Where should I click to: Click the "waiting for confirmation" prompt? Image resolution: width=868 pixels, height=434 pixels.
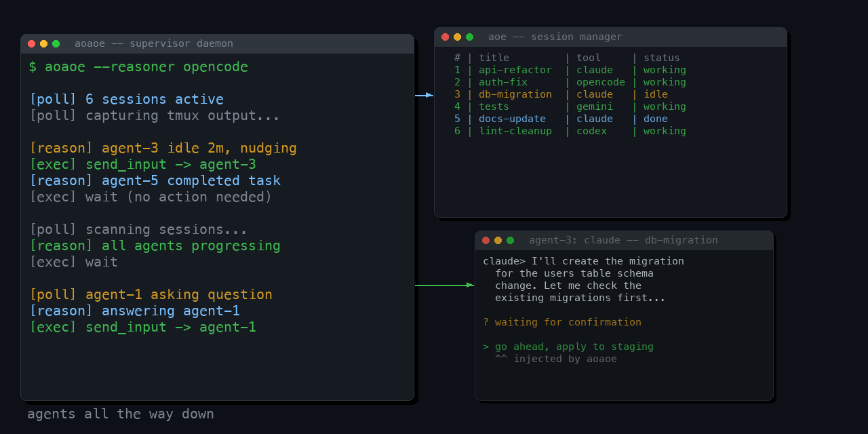(x=562, y=322)
